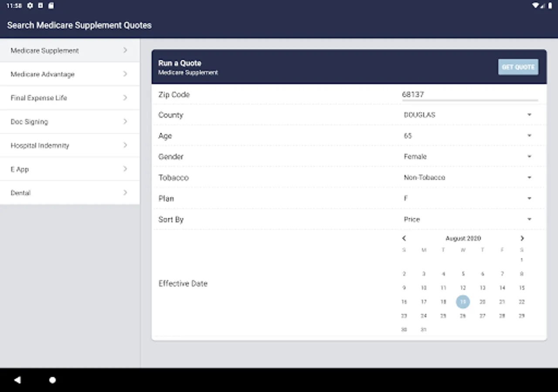The height and width of the screenshot is (392, 558).
Task: Tap the chevron beside Hospital Indemnity
Action: [x=125, y=145]
